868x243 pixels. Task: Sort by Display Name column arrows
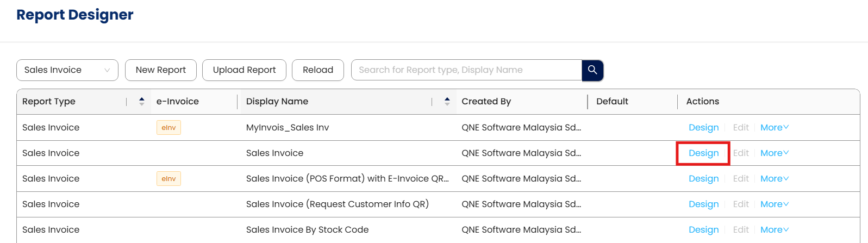tap(447, 101)
